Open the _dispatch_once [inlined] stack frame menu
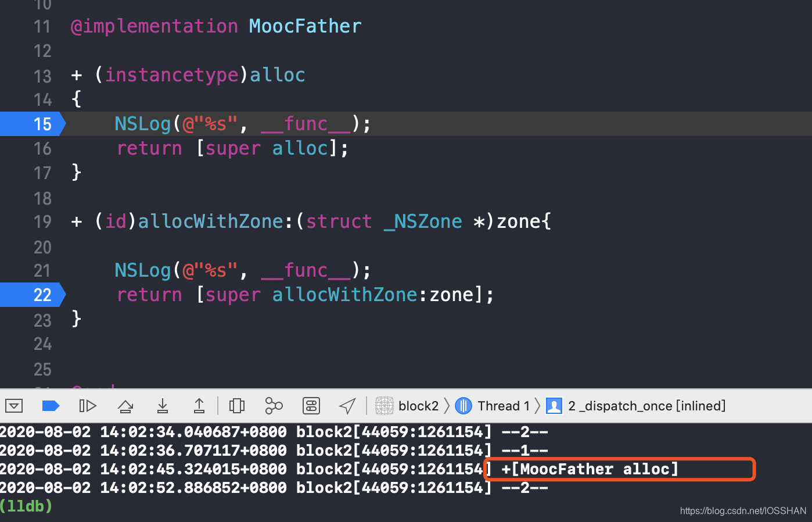 click(636, 406)
